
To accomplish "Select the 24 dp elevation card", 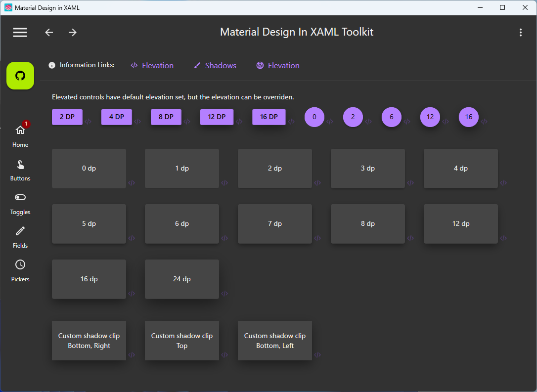I will coord(182,279).
